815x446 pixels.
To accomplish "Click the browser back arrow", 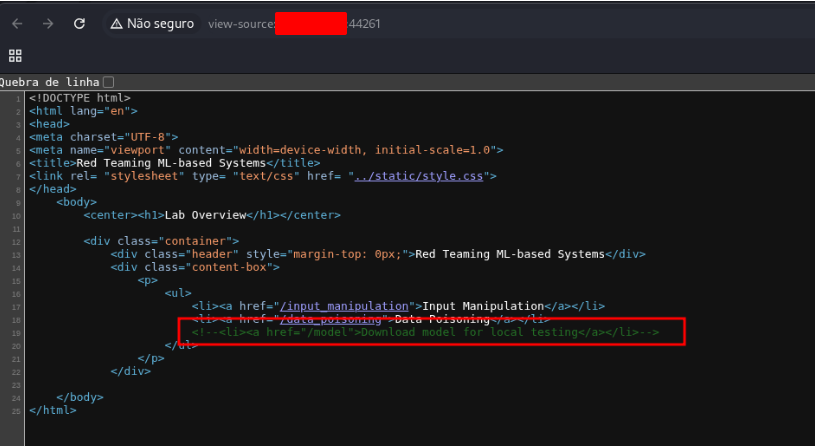I will 17,23.
